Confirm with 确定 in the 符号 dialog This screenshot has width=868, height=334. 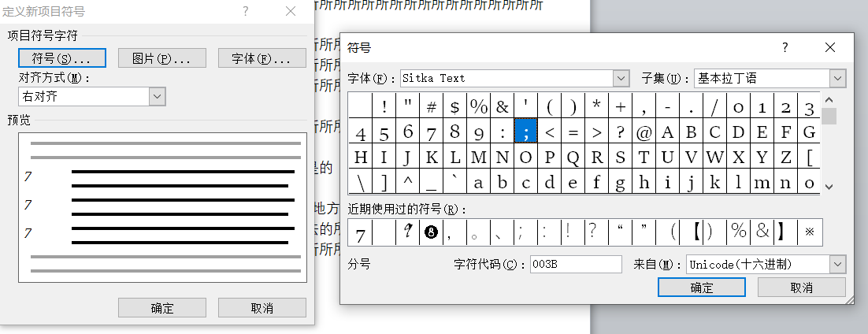pyautogui.click(x=701, y=288)
